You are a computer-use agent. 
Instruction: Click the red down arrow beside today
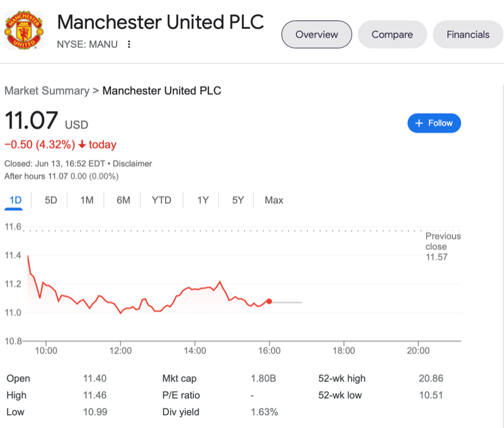pyautogui.click(x=82, y=145)
